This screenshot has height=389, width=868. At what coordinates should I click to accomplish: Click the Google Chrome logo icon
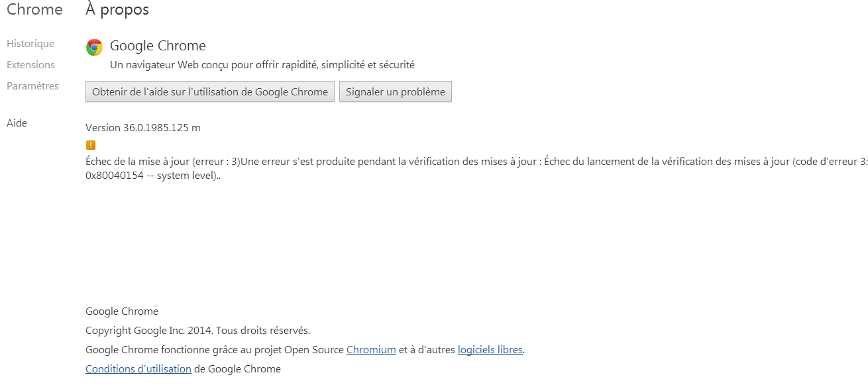pyautogui.click(x=95, y=47)
